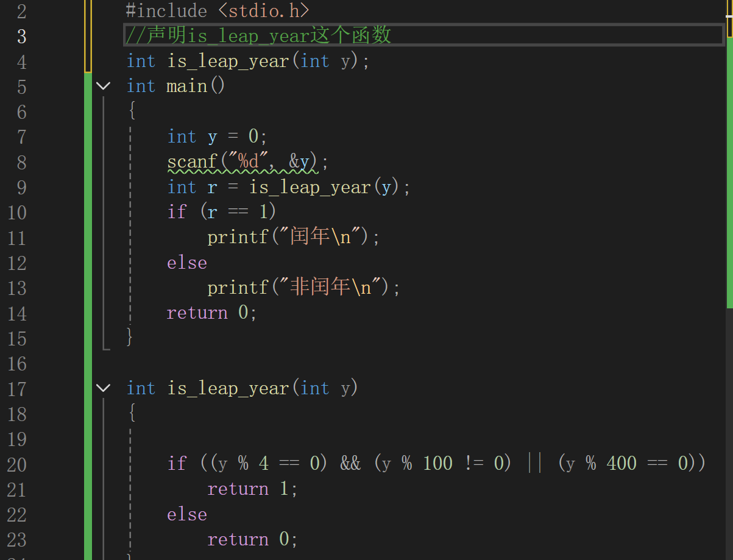Click the 'return 1;' statement
This screenshot has width=733, height=560.
[x=253, y=489]
